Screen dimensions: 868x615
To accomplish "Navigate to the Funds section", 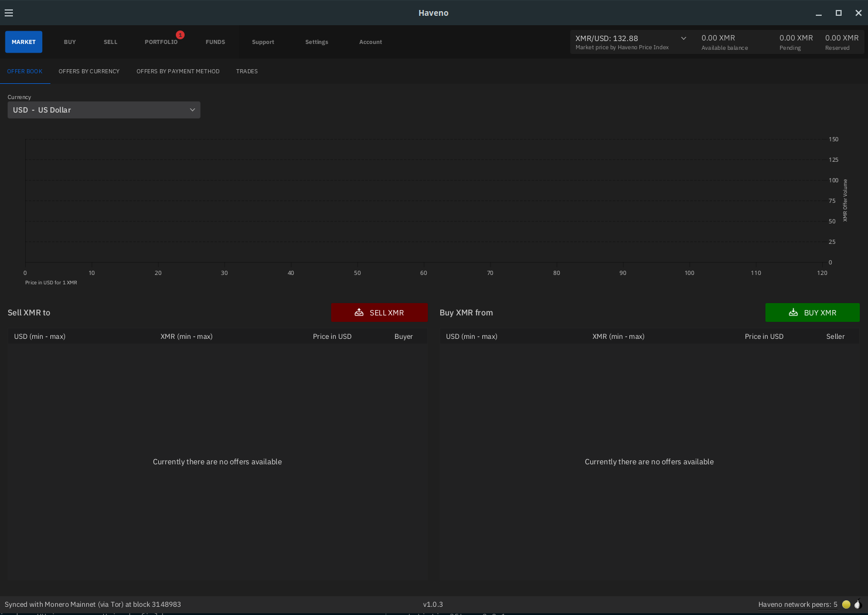I will tap(215, 42).
